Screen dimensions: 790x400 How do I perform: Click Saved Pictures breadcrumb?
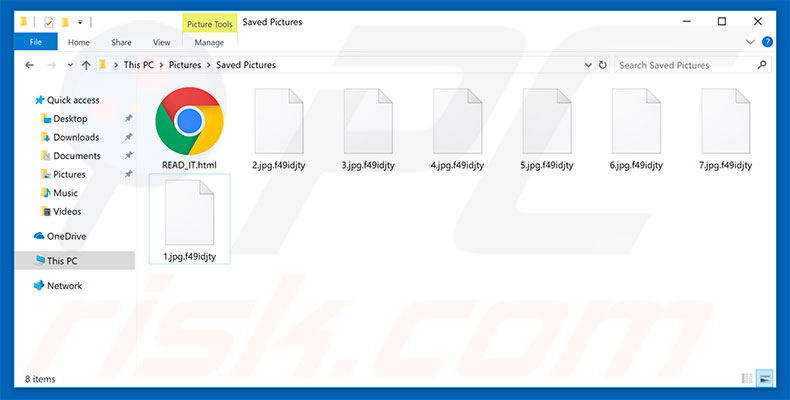point(246,65)
